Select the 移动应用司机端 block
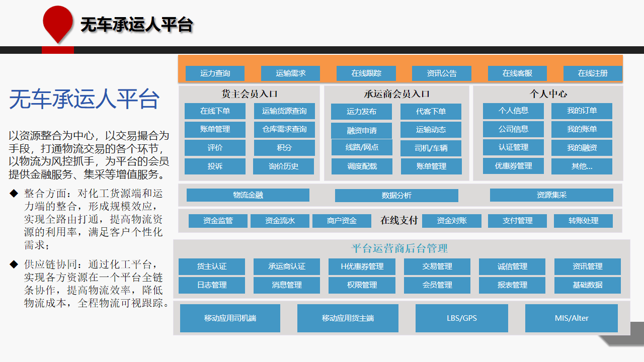 point(230,318)
